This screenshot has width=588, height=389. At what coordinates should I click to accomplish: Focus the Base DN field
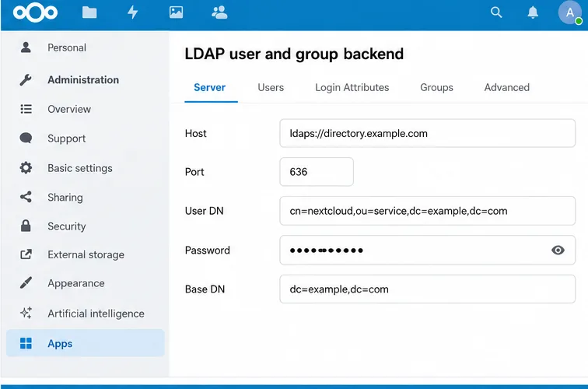pos(427,289)
